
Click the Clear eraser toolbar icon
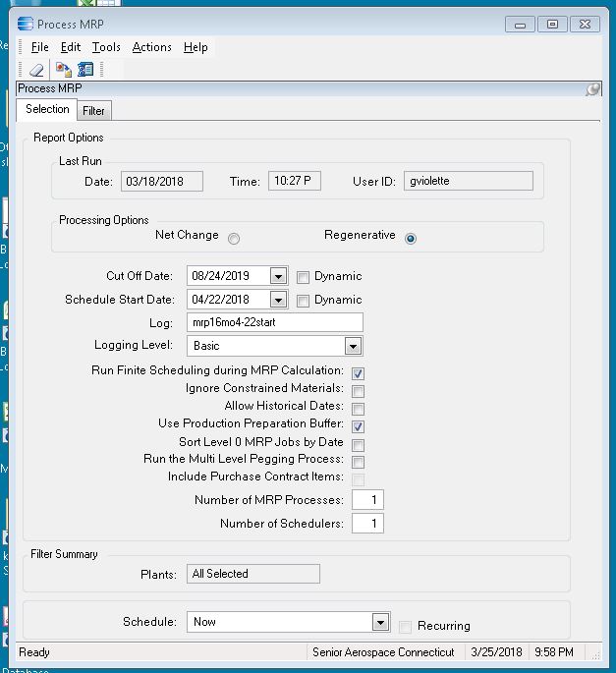tap(36, 70)
